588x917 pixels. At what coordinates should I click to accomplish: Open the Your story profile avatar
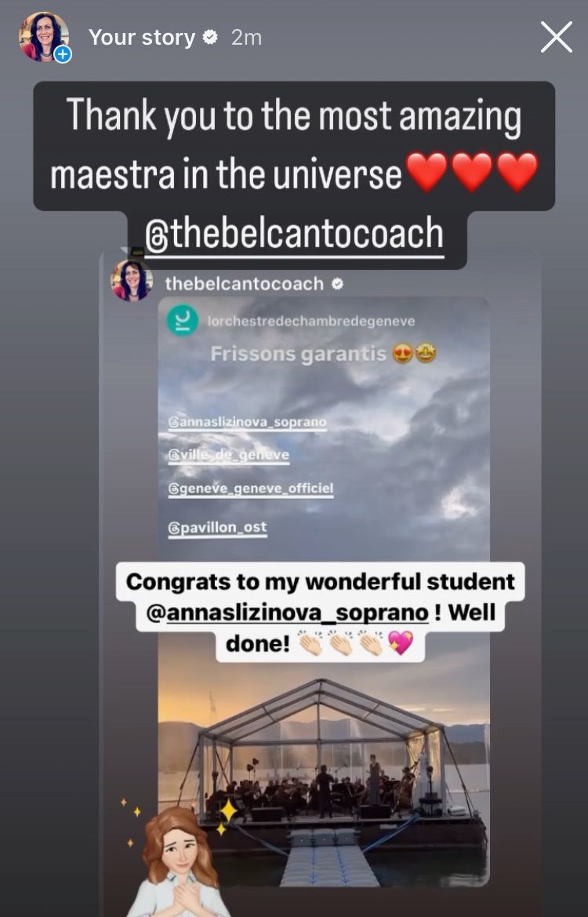point(44,36)
